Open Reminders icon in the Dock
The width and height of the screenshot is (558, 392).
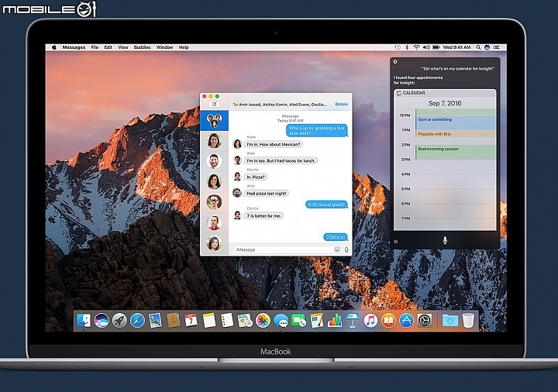227,321
